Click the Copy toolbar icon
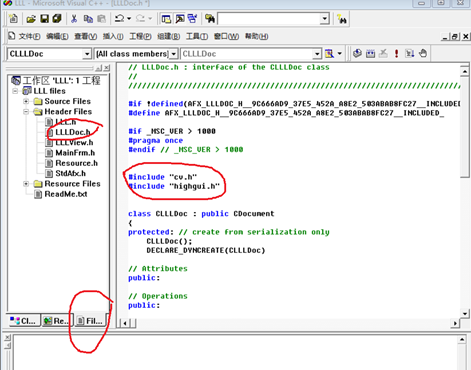This screenshot has width=471, height=370. (x=88, y=19)
